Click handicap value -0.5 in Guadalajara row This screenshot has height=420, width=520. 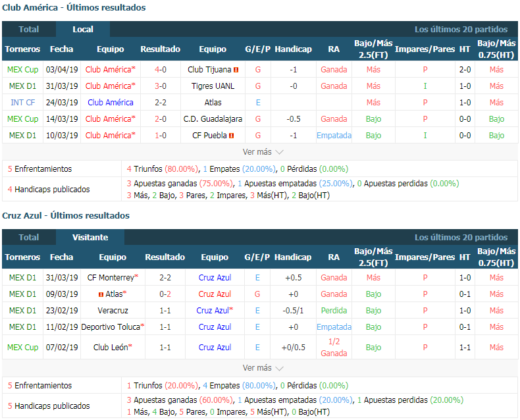click(293, 118)
